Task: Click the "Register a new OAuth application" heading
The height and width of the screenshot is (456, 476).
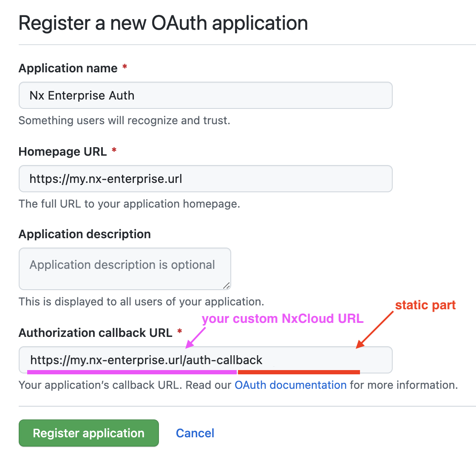Action: pos(163,23)
